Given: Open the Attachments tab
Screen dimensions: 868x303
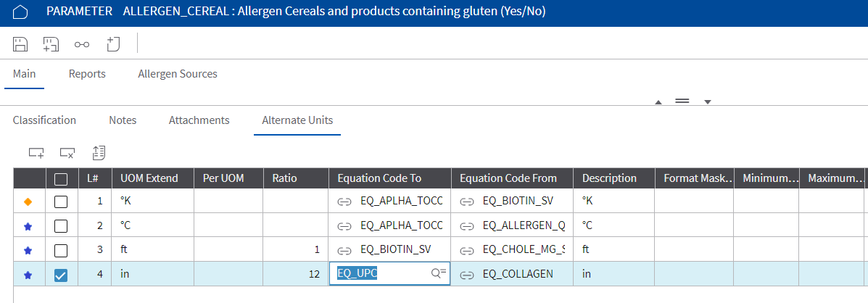Looking at the screenshot, I should [x=199, y=120].
